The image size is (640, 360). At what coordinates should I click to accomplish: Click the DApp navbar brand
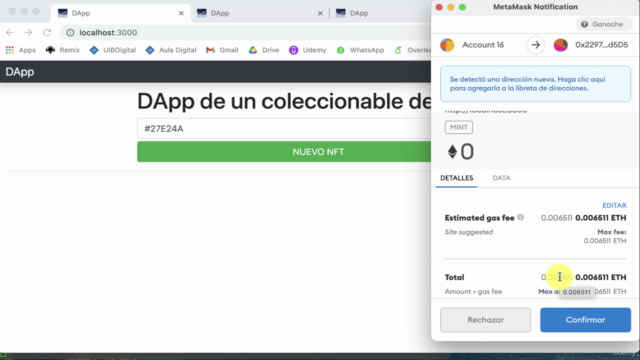20,72
